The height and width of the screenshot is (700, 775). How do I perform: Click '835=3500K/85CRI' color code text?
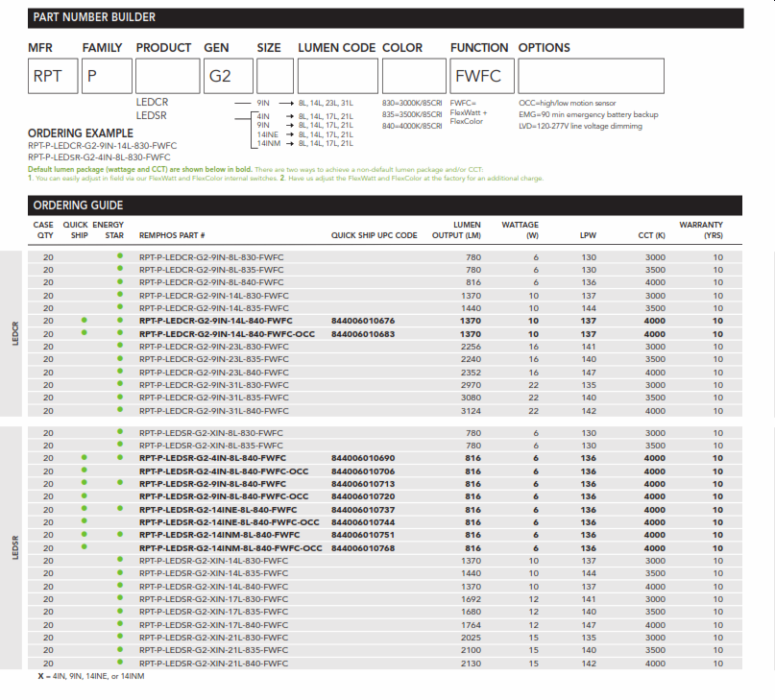click(x=412, y=114)
